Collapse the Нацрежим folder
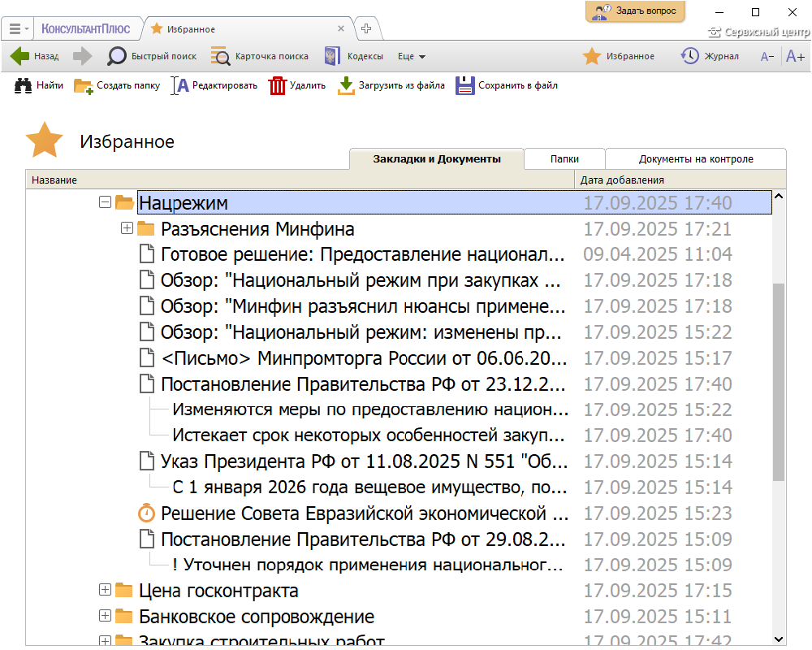Screen dimensions: 812x650 tap(104, 202)
